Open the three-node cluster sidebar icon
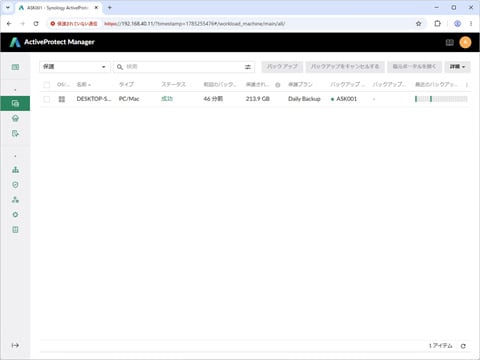The height and width of the screenshot is (360, 480). click(15, 200)
